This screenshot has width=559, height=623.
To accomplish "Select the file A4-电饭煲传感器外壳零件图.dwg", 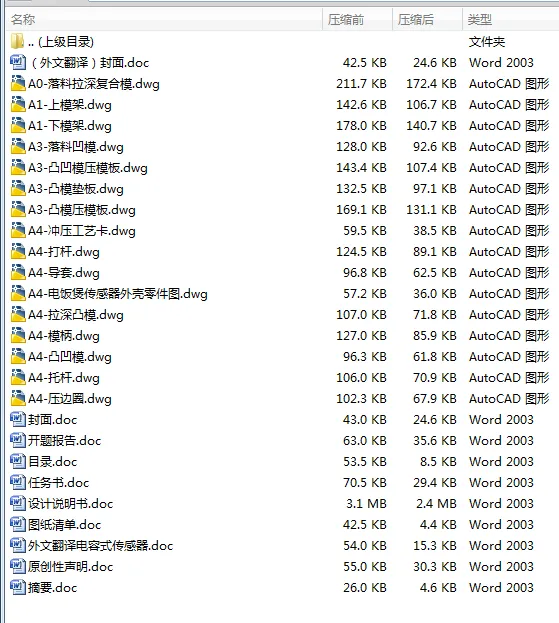I will point(118,294).
